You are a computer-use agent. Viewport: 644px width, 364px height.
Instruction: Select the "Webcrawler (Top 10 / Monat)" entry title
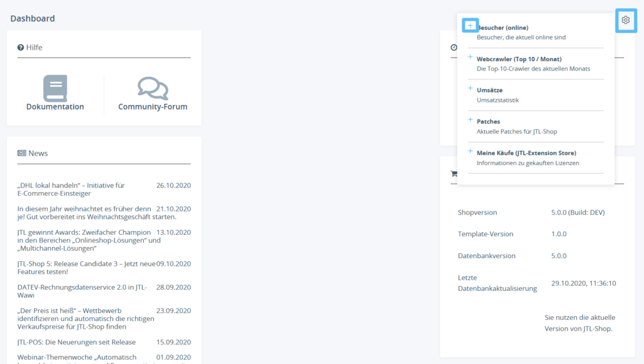[514, 59]
